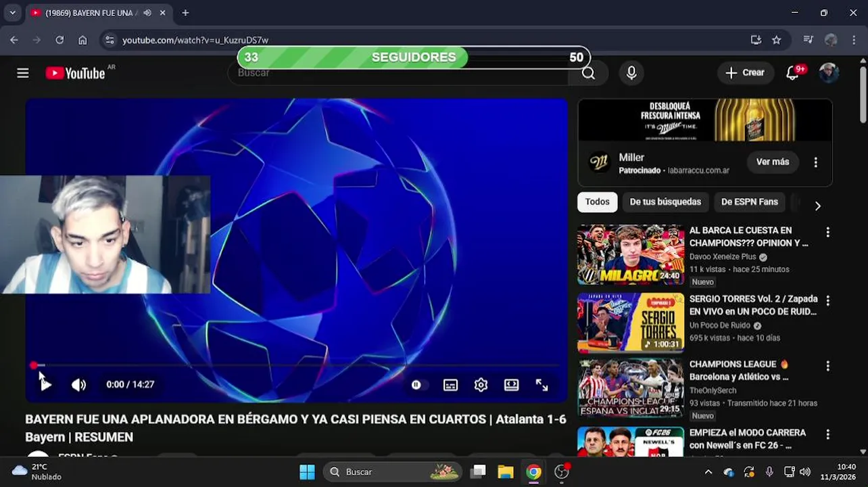Click Ver más on Miller ad
868x487 pixels.
[773, 162]
